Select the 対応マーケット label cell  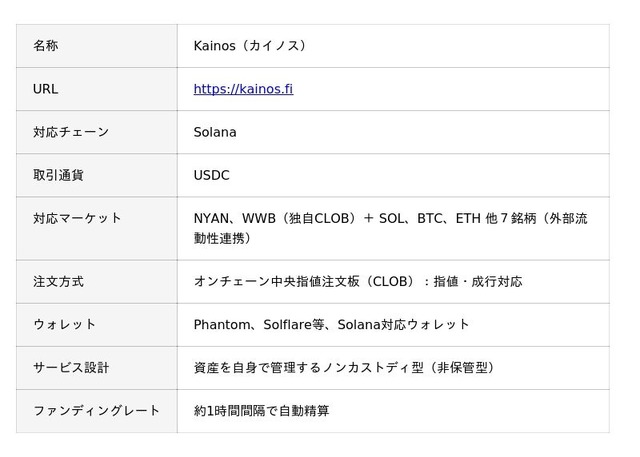77,218
